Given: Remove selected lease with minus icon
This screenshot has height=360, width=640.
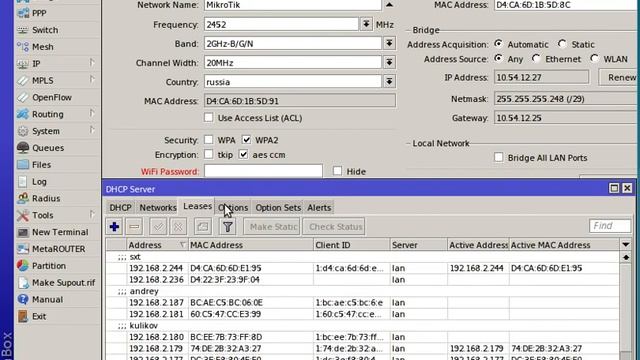Looking at the screenshot, I should coord(134,227).
